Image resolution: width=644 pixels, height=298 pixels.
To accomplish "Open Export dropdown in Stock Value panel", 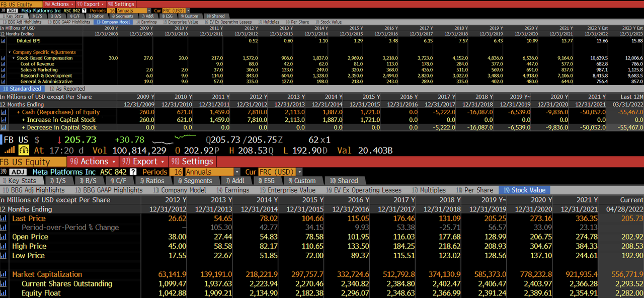I will (x=143, y=162).
